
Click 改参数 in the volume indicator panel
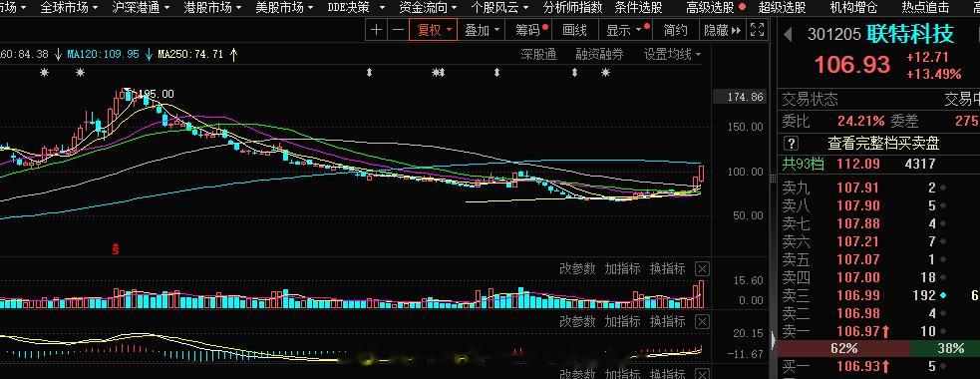click(x=577, y=269)
